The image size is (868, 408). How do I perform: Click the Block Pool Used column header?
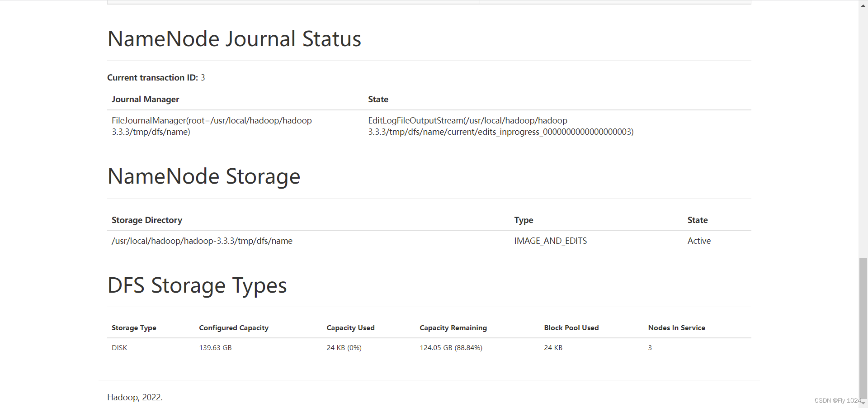tap(571, 327)
